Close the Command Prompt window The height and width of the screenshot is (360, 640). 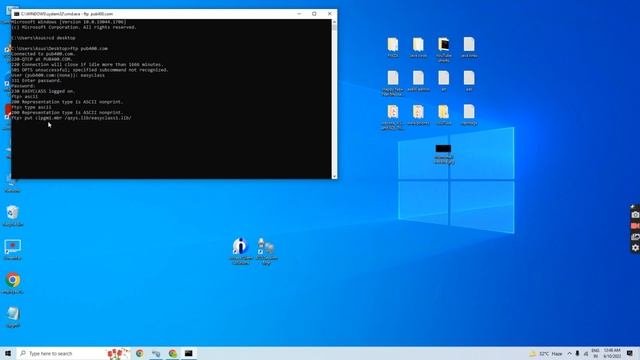click(330, 14)
